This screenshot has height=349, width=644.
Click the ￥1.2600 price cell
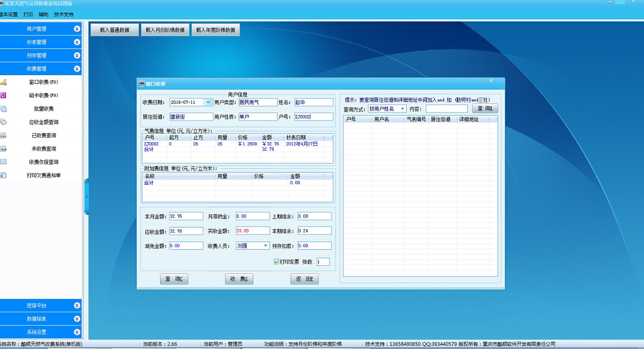tap(247, 144)
